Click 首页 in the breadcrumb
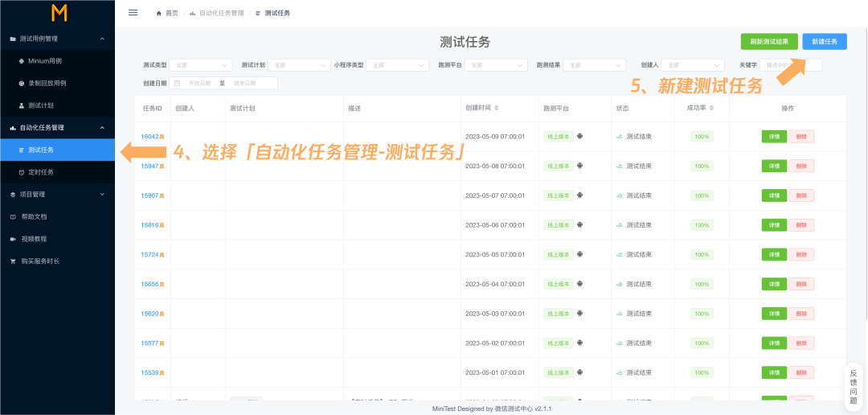This screenshot has height=415, width=868. (172, 13)
